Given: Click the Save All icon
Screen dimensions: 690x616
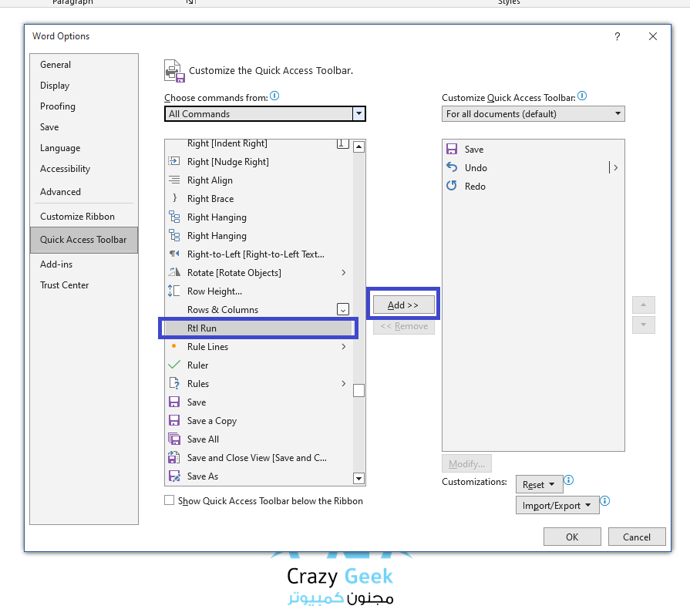Looking at the screenshot, I should [x=174, y=439].
